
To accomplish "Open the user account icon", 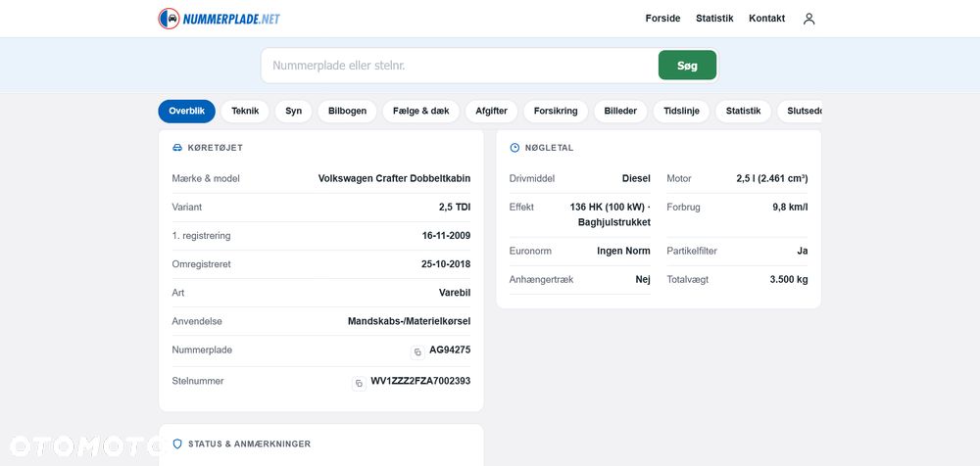I will click(x=808, y=19).
